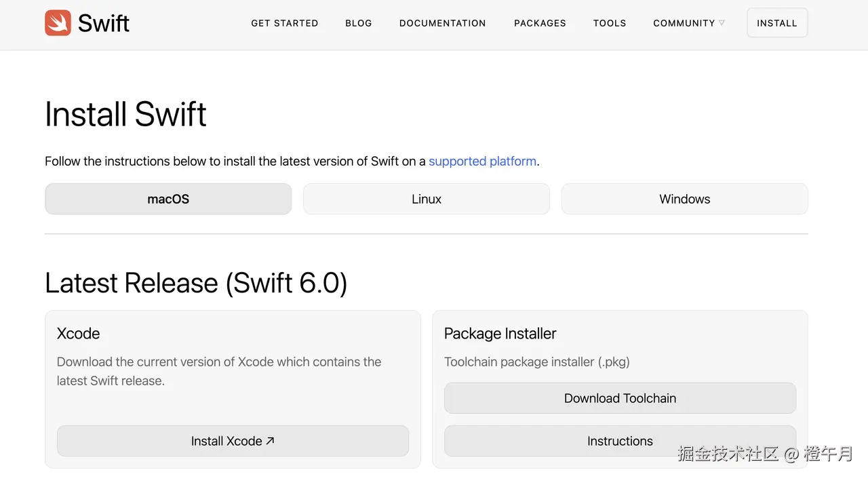Go to the Blog page

358,23
